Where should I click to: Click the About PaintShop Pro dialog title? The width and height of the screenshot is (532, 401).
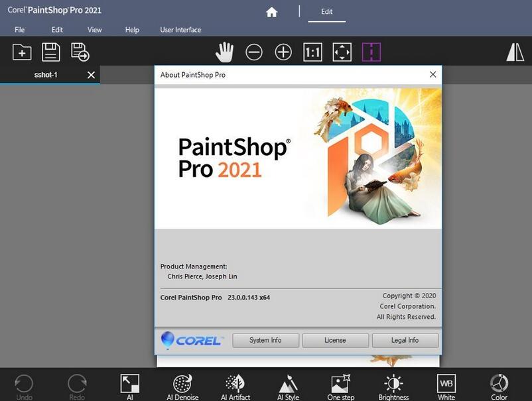(x=193, y=75)
